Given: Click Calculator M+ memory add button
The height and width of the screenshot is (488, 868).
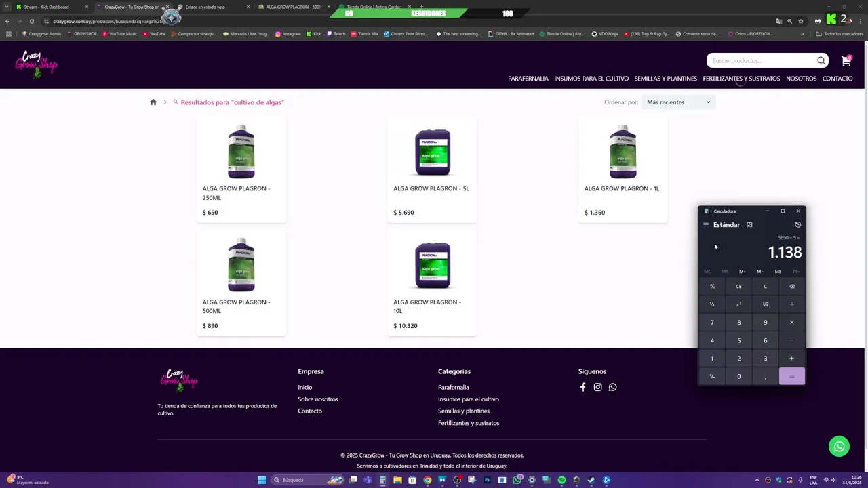Looking at the screenshot, I should pyautogui.click(x=743, y=272).
